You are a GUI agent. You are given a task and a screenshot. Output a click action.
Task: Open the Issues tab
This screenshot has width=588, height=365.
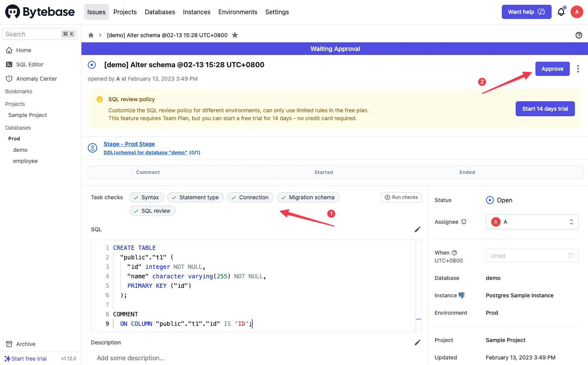click(96, 12)
